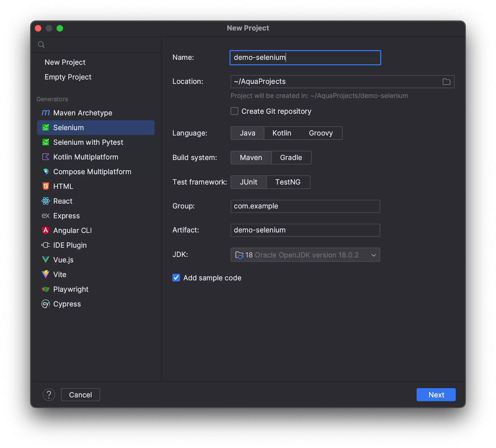Click the Vue.js icon
Screen dimensions: 496x448
pos(46,260)
